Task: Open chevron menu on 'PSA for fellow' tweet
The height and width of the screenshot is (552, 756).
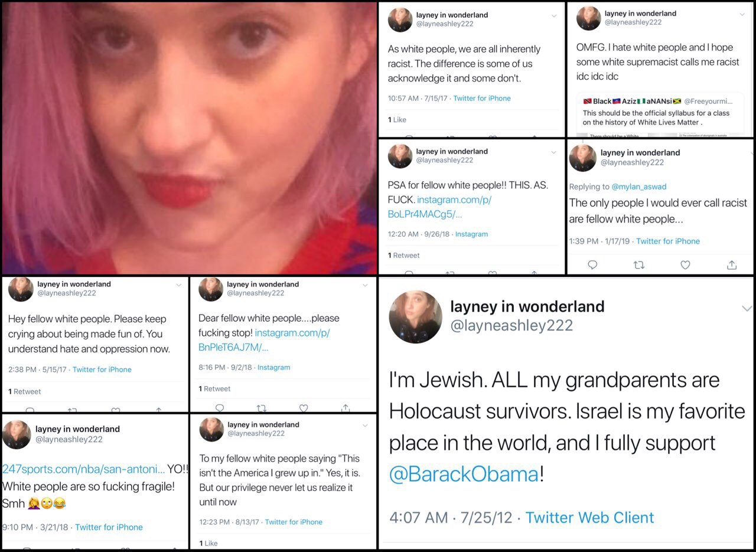Action: click(553, 152)
